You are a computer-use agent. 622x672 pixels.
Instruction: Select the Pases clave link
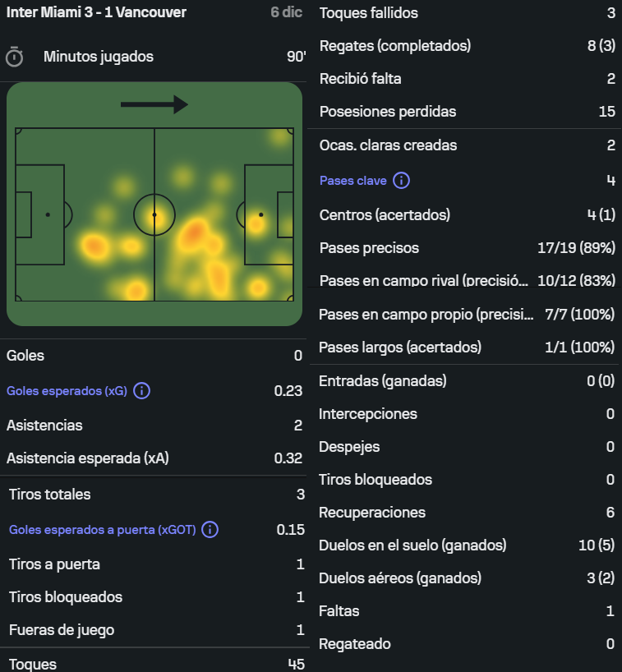tap(352, 181)
